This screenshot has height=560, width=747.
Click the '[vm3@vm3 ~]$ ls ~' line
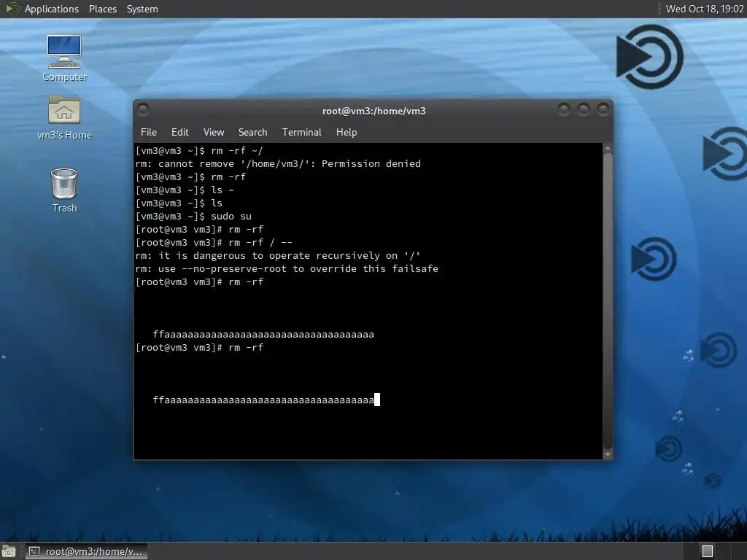pyautogui.click(x=185, y=190)
